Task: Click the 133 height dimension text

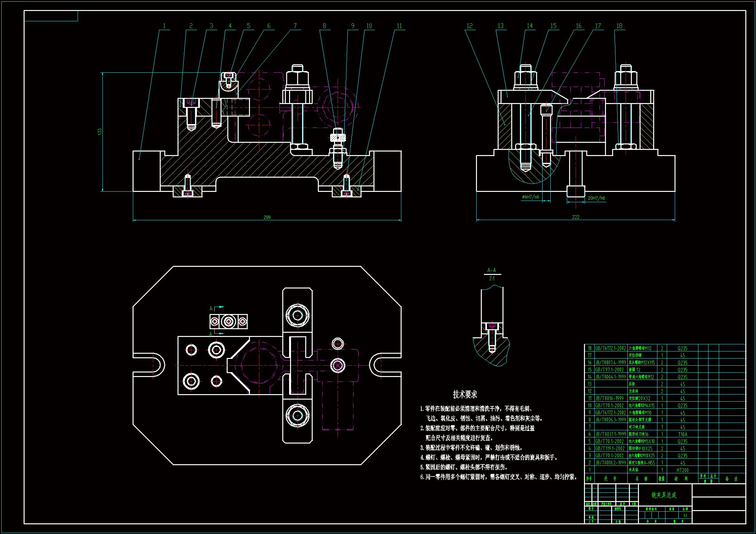Action: pos(100,131)
